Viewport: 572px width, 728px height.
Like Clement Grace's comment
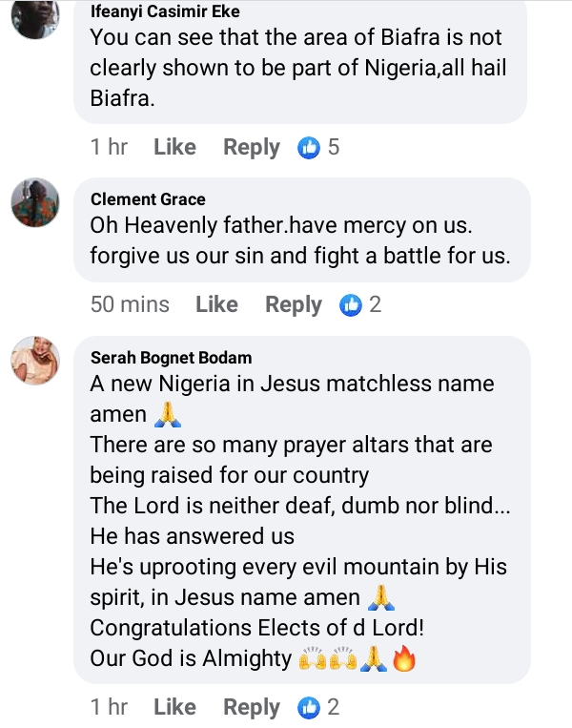click(x=216, y=305)
